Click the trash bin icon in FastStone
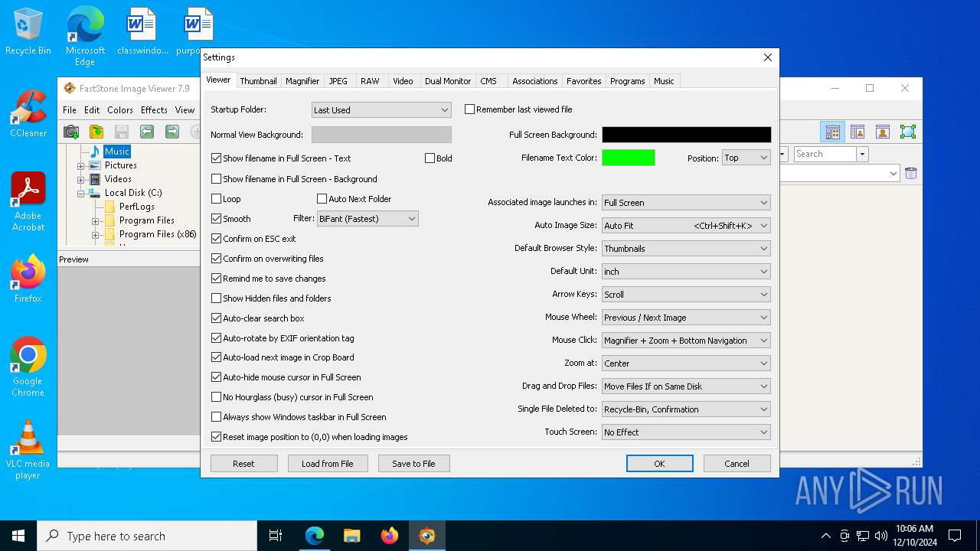980x551 pixels. click(911, 174)
